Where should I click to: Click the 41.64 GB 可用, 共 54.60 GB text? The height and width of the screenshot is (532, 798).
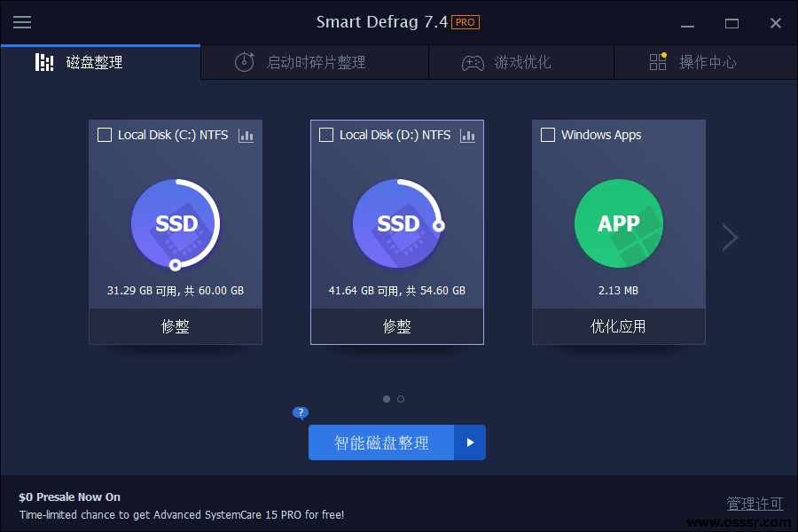click(x=397, y=291)
